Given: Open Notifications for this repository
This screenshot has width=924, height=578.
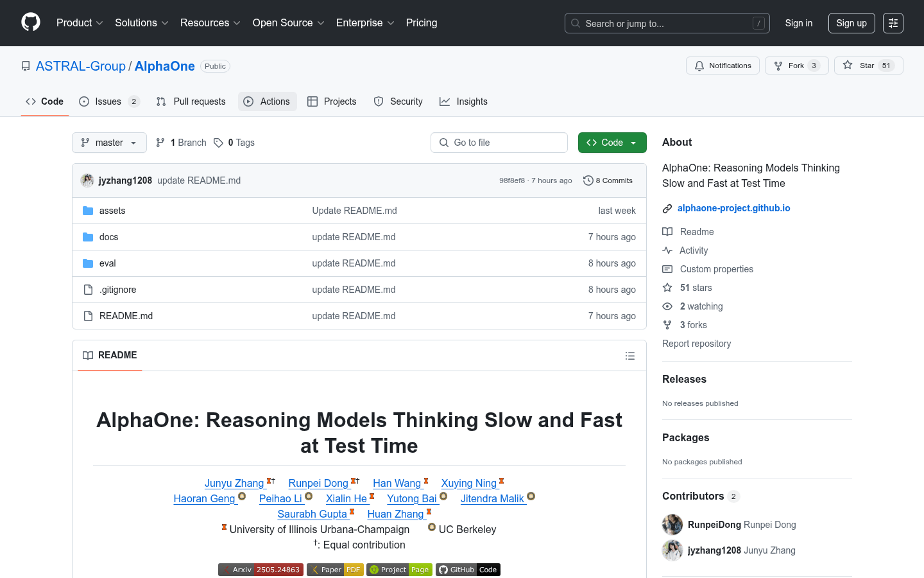Looking at the screenshot, I should (x=723, y=66).
